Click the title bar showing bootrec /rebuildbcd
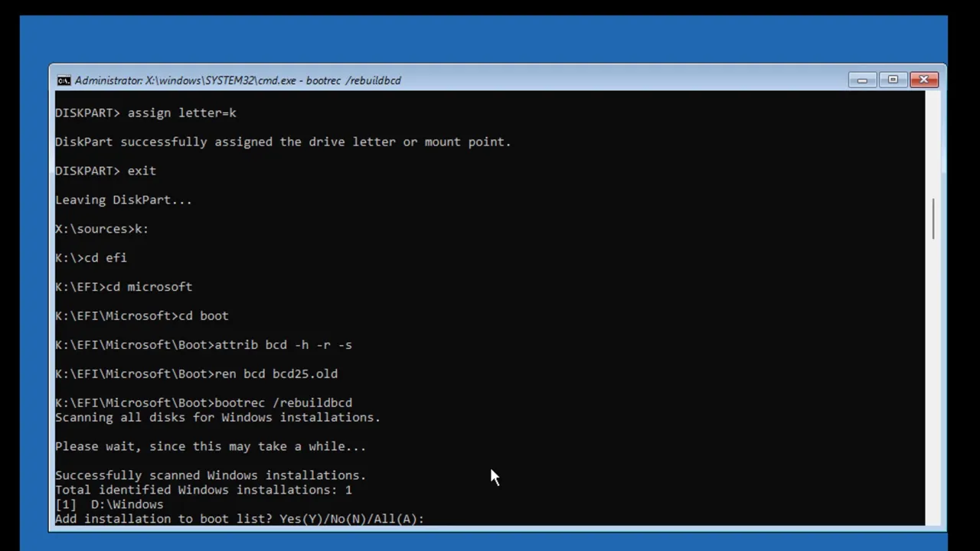This screenshot has height=551, width=980. pos(352,80)
